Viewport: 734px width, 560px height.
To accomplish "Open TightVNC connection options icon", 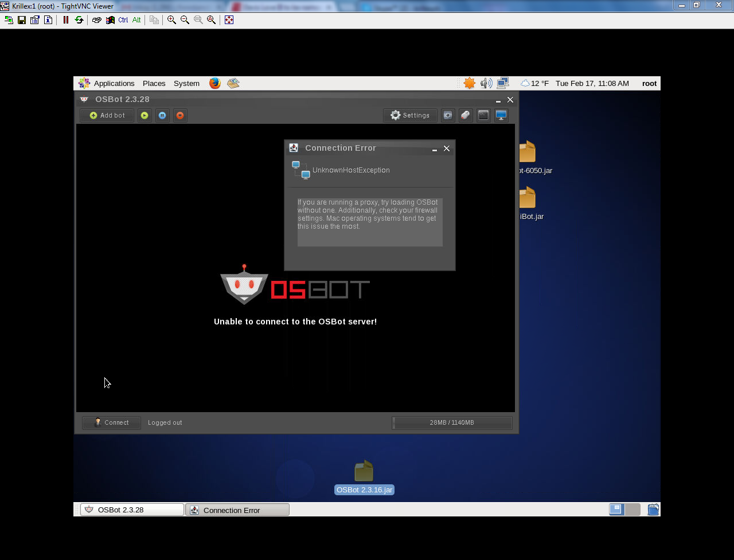I will [35, 19].
